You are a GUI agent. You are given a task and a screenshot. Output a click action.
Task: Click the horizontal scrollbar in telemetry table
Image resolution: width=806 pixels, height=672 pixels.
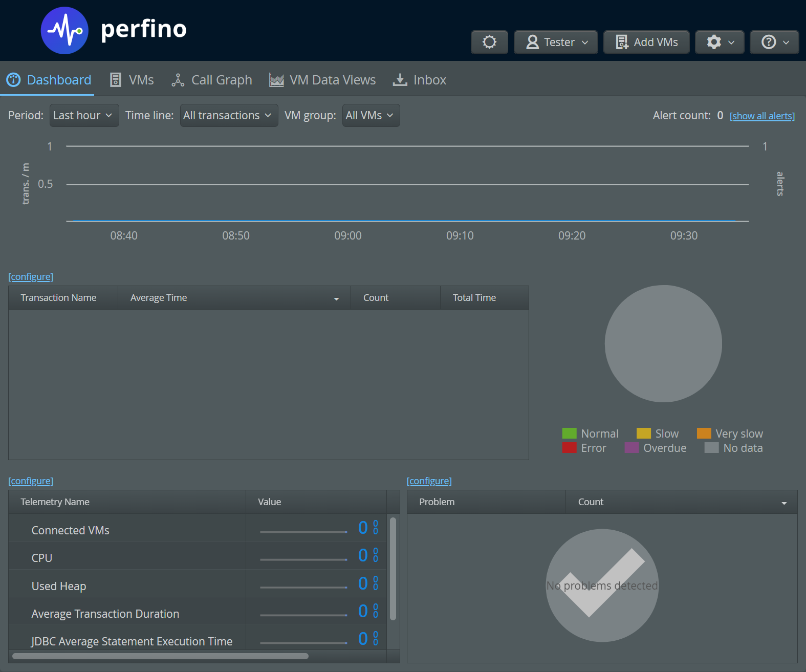pos(160,656)
